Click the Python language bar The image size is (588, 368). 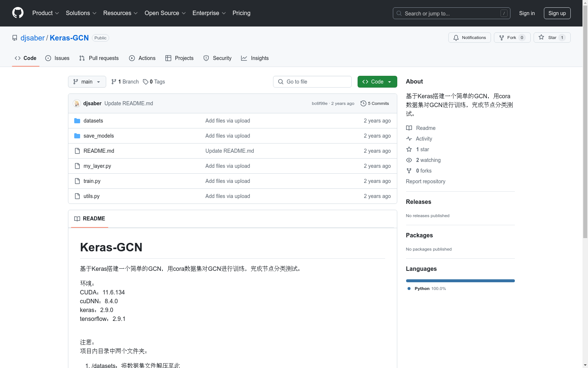(460, 281)
